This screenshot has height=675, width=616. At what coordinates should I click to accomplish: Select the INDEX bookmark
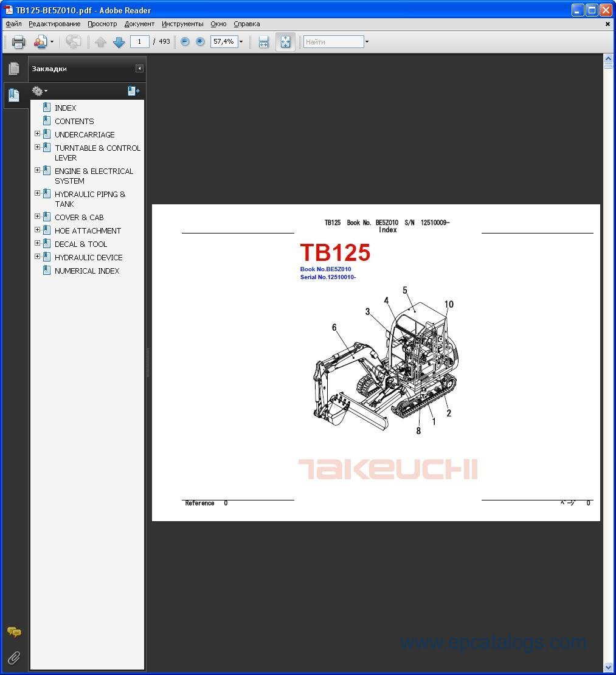pos(66,108)
